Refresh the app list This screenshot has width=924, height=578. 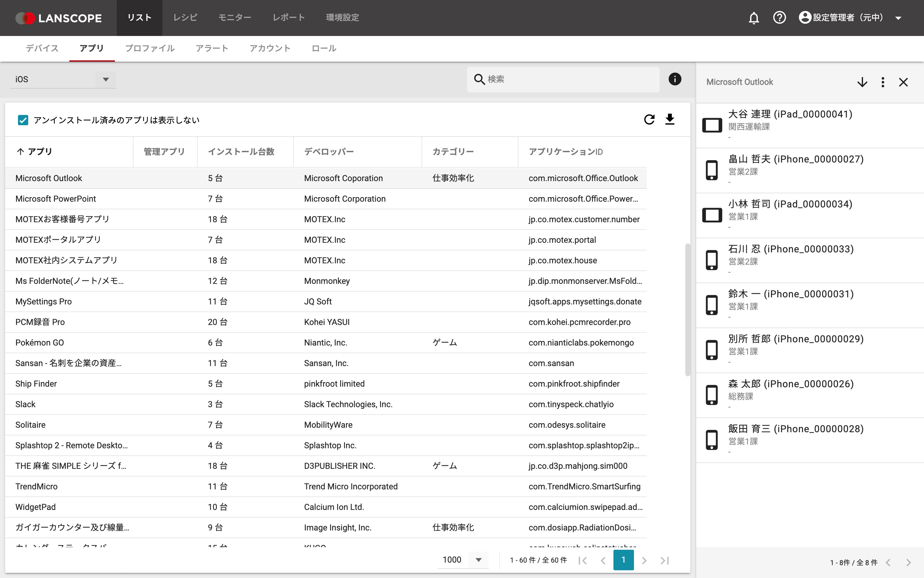649,119
